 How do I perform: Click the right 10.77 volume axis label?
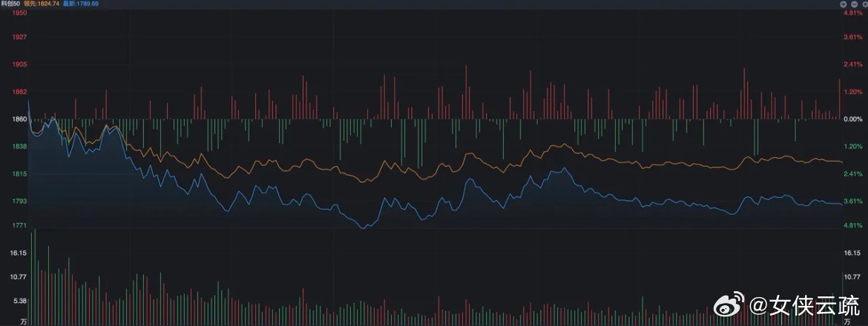(852, 277)
